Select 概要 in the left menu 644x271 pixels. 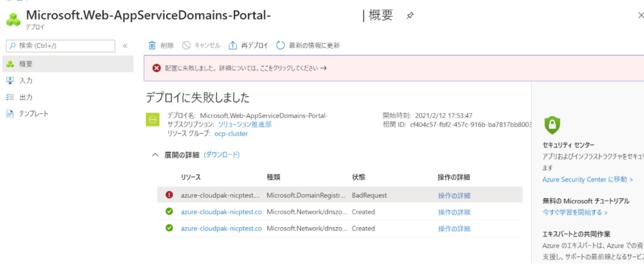coord(26,64)
